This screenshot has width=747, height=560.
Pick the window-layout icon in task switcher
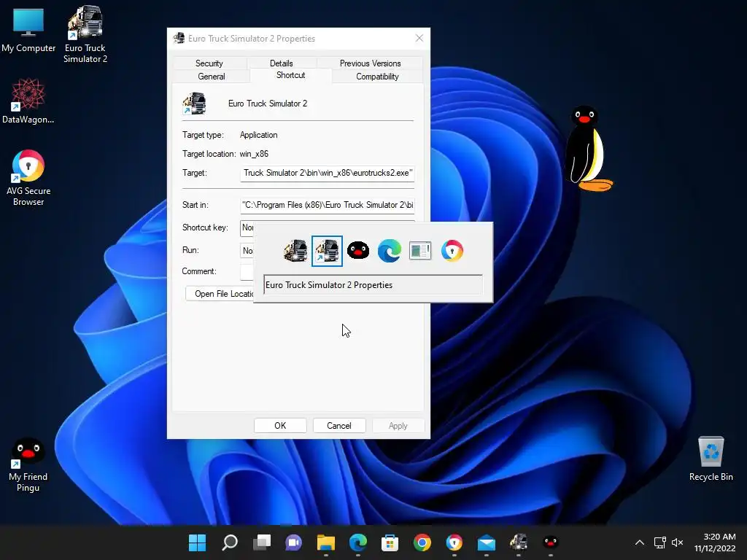[x=420, y=251]
